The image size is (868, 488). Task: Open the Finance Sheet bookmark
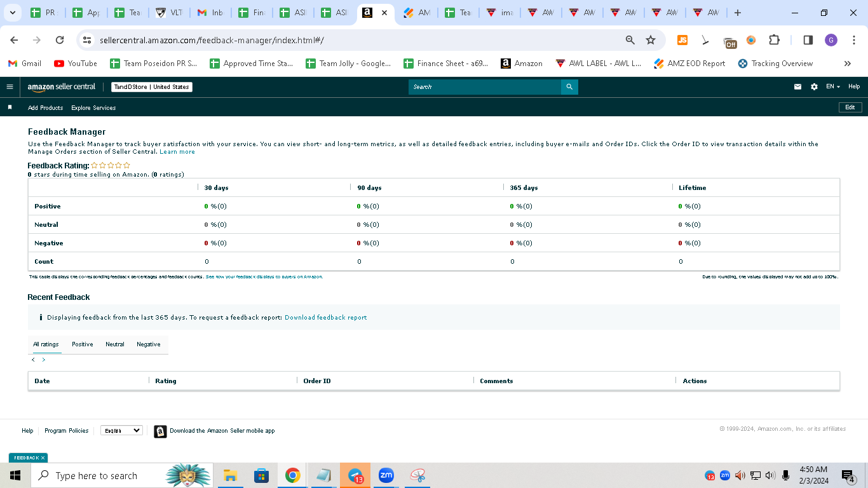(x=446, y=64)
